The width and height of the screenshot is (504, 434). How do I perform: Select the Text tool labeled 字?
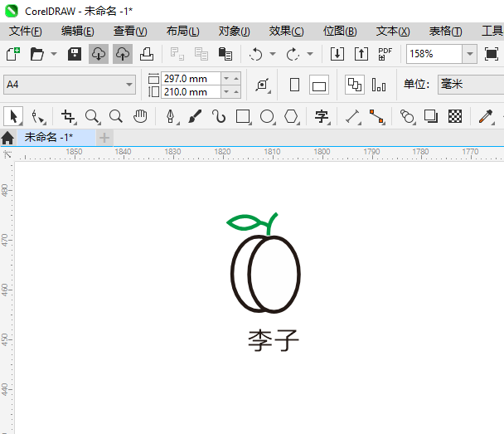point(322,116)
